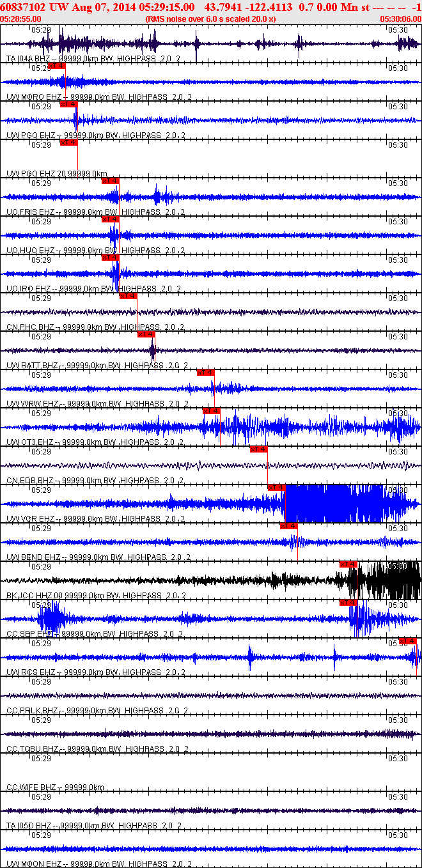Screen dimensions: 422x868
Task: Select the red pick flag on UO FRIS trace
Action: tap(111, 180)
